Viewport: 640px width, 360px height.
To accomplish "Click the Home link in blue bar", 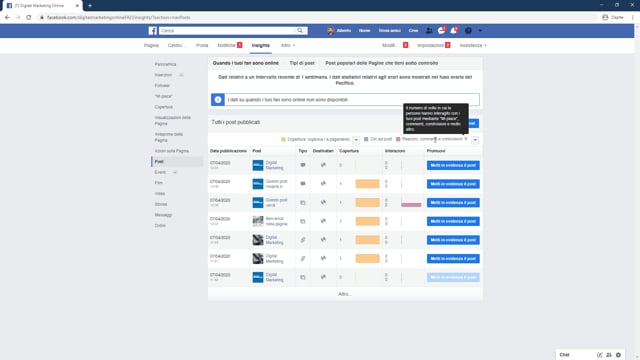I will (364, 31).
